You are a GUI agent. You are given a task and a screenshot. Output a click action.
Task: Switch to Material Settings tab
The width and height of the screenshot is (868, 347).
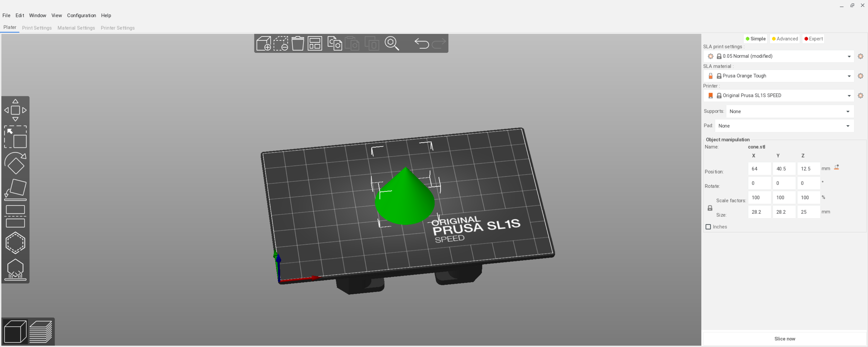(76, 28)
